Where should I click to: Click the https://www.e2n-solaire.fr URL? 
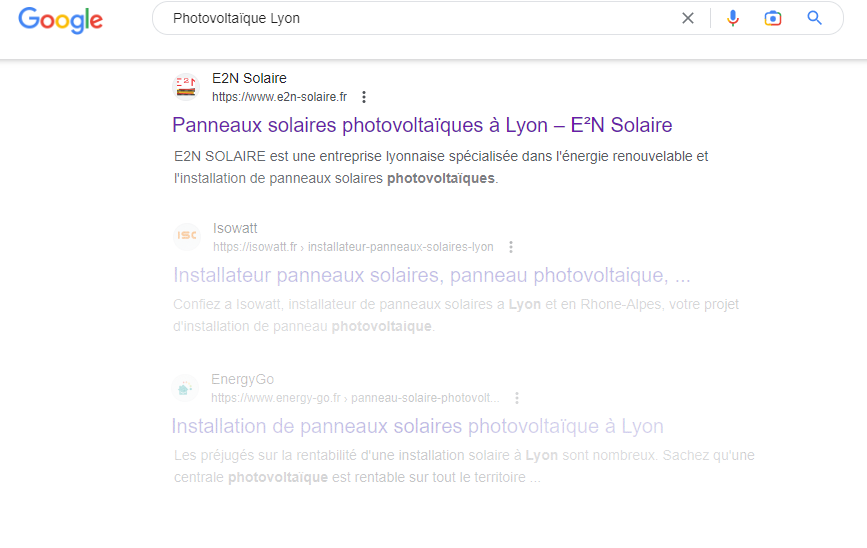coord(279,97)
